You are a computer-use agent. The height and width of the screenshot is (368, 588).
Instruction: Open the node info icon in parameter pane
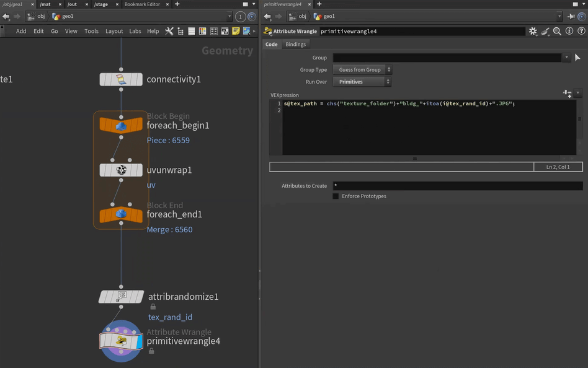pyautogui.click(x=569, y=31)
